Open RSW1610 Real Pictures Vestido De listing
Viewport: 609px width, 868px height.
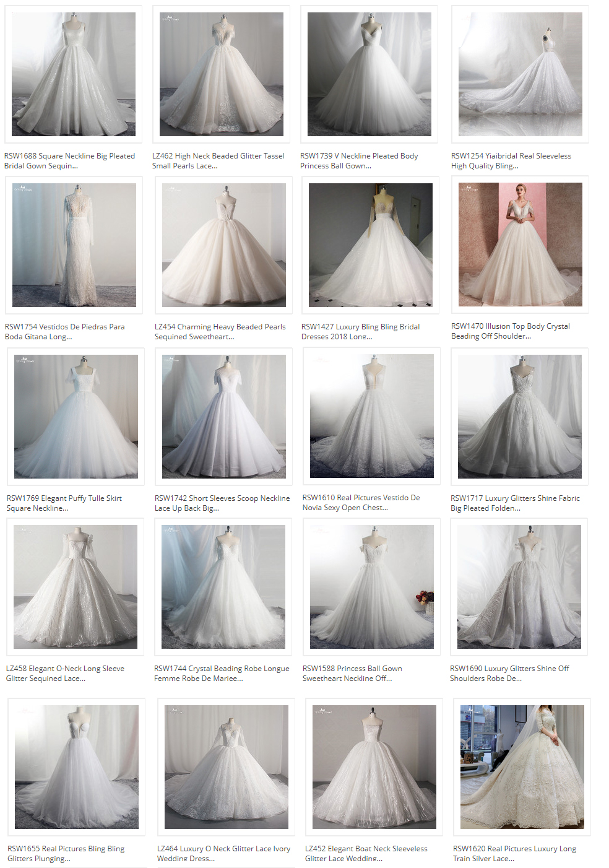[x=361, y=502]
